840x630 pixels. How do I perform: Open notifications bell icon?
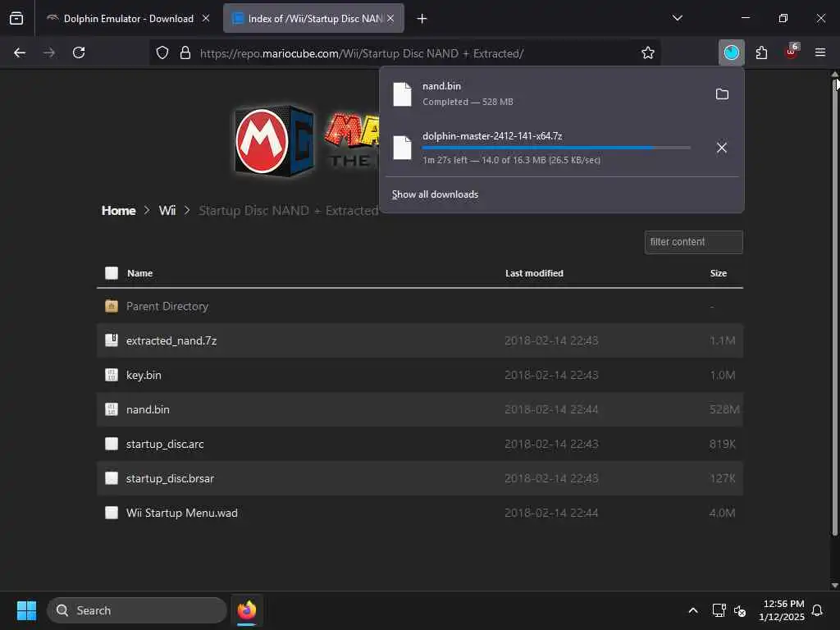[817, 610]
